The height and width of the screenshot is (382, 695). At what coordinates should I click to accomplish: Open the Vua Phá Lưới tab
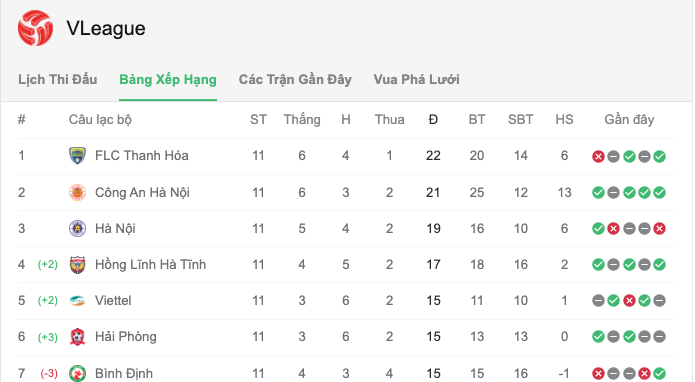click(417, 80)
